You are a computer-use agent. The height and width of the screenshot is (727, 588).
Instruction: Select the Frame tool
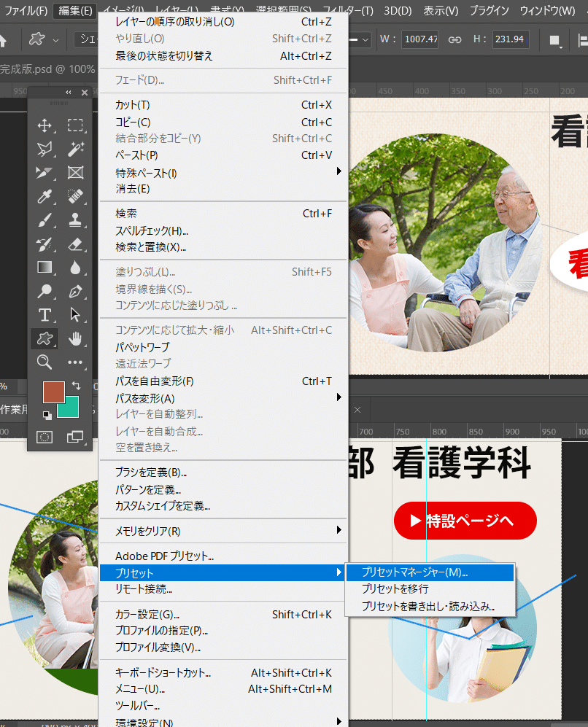click(x=75, y=173)
